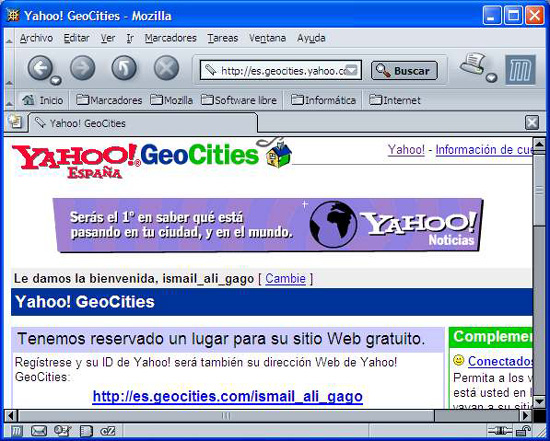550x441 pixels.
Task: Open the Ver menu
Action: (x=108, y=38)
